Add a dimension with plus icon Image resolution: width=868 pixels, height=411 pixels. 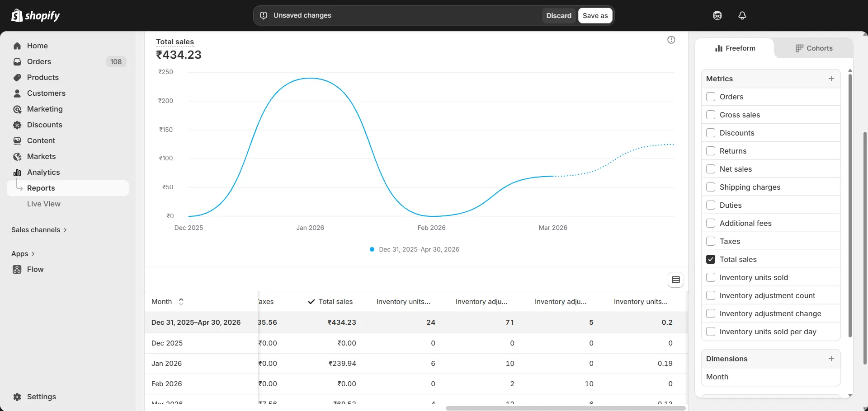point(831,359)
